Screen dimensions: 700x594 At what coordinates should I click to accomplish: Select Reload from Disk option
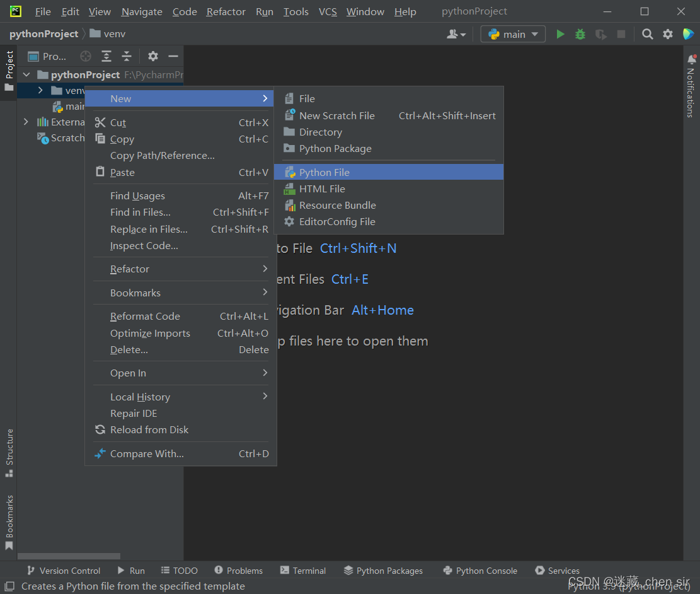click(x=181, y=429)
